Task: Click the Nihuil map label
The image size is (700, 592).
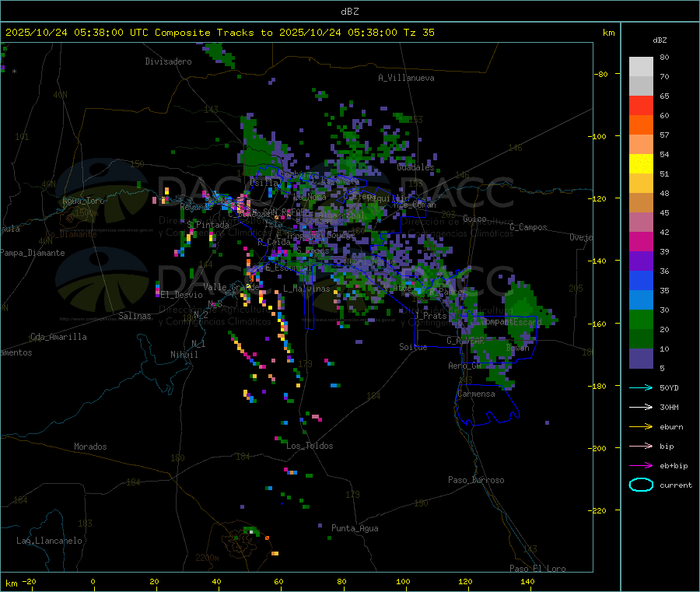Action: (x=184, y=355)
